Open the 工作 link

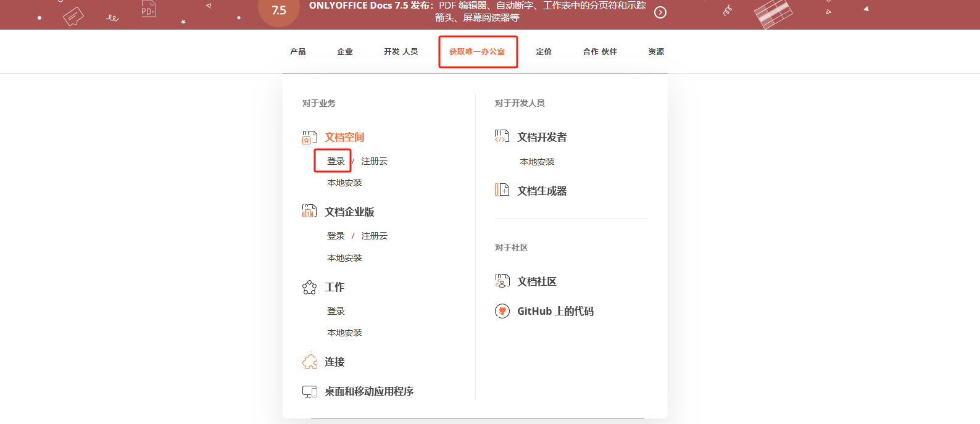tap(334, 287)
